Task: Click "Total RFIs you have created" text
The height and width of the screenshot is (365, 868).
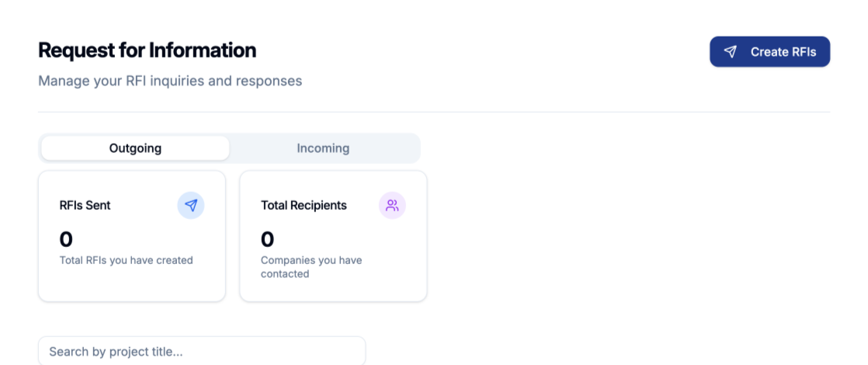Action: [127, 260]
